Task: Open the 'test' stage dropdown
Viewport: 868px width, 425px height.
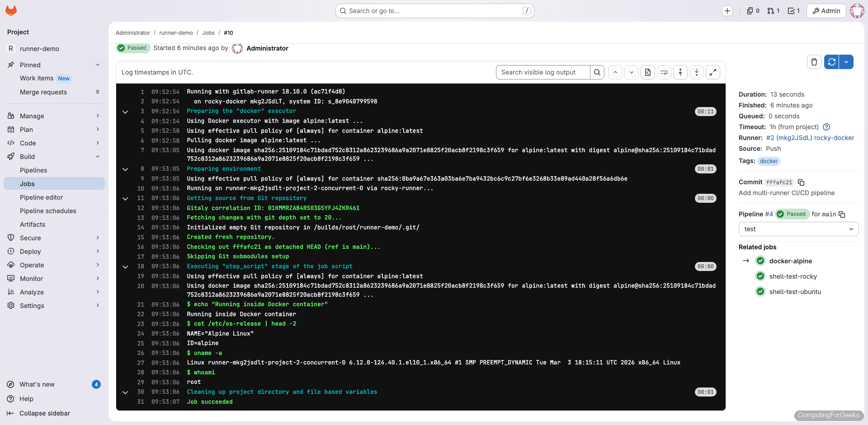Action: coord(798,229)
